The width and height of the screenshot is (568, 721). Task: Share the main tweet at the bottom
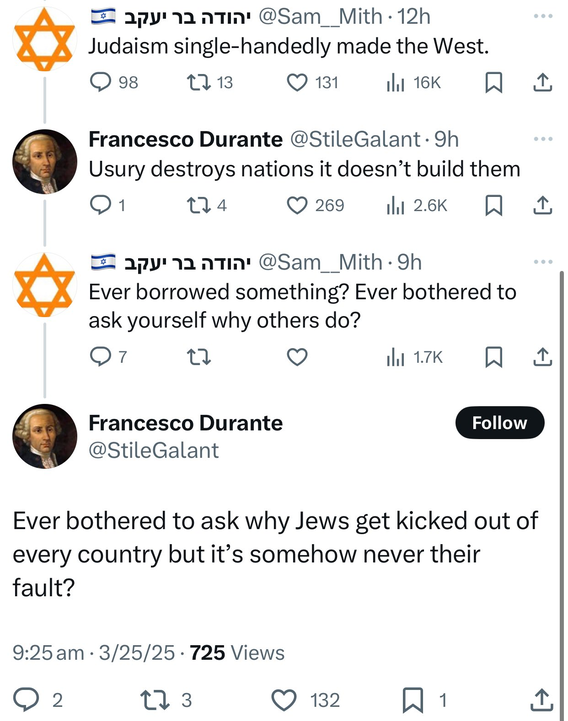pos(542,700)
